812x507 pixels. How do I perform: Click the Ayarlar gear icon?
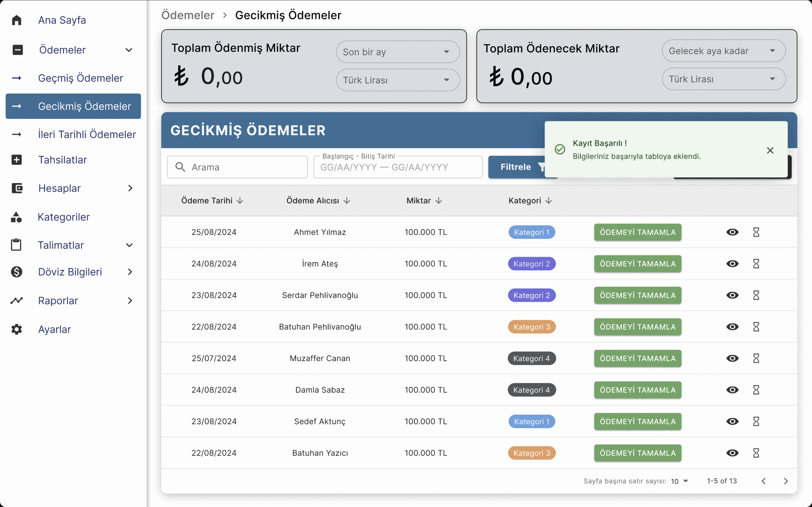pyautogui.click(x=16, y=329)
